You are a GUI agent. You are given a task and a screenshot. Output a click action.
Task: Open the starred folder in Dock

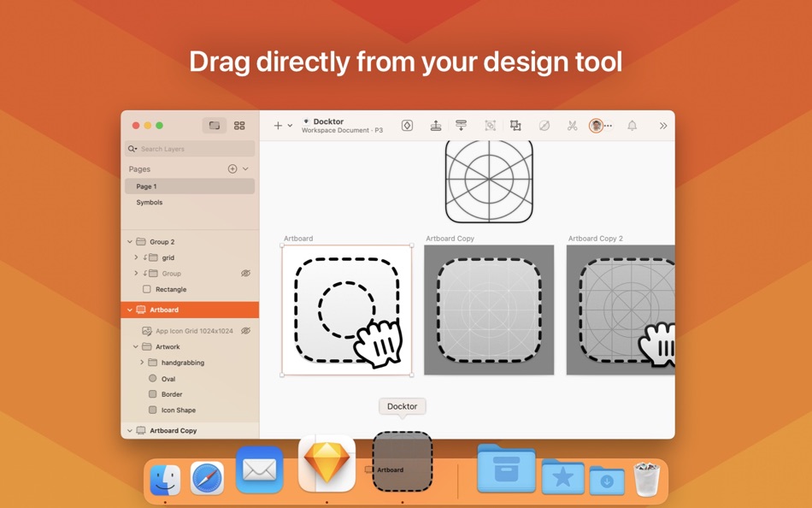(x=563, y=476)
